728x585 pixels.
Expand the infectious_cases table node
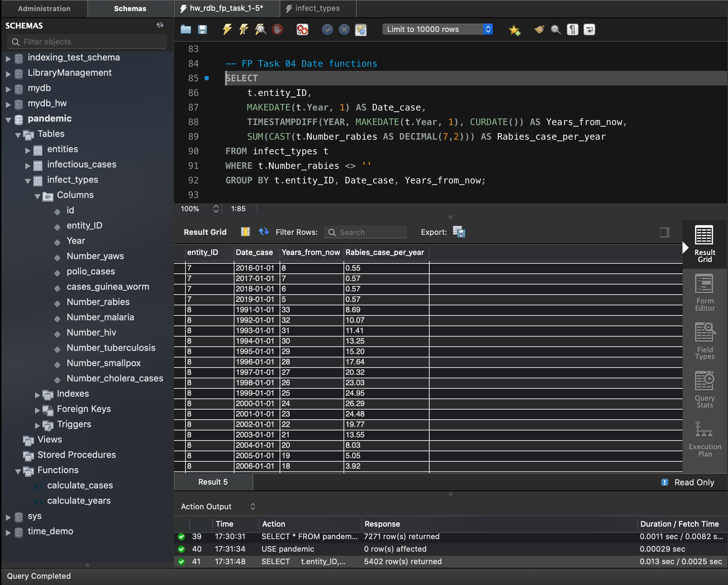pyautogui.click(x=28, y=165)
